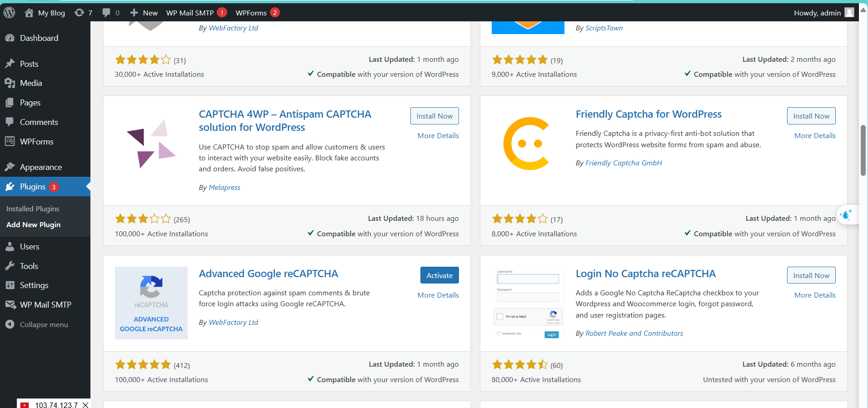Open the updates icon showing 7
Viewport: 868px width, 408px height.
[x=79, y=13]
